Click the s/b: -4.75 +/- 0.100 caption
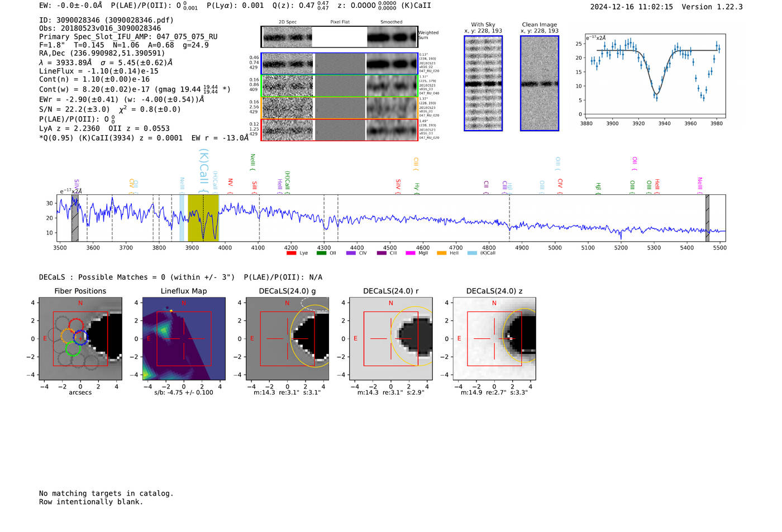 tap(184, 392)
